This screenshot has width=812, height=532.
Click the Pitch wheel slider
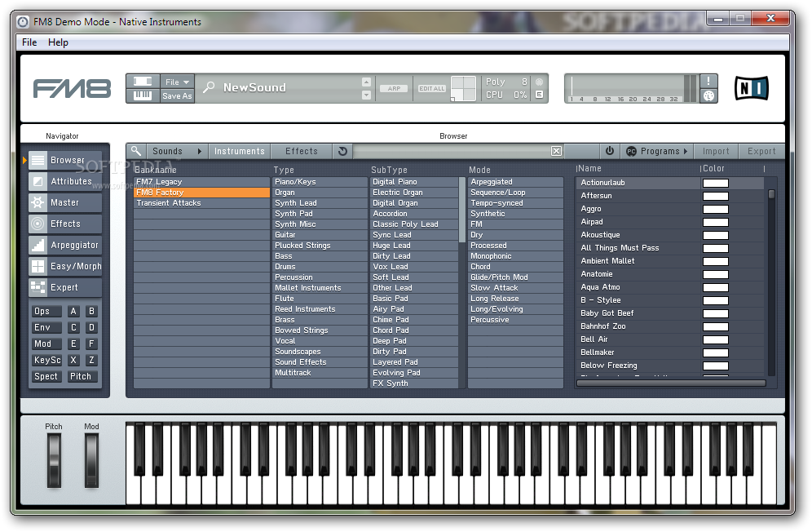click(x=54, y=461)
